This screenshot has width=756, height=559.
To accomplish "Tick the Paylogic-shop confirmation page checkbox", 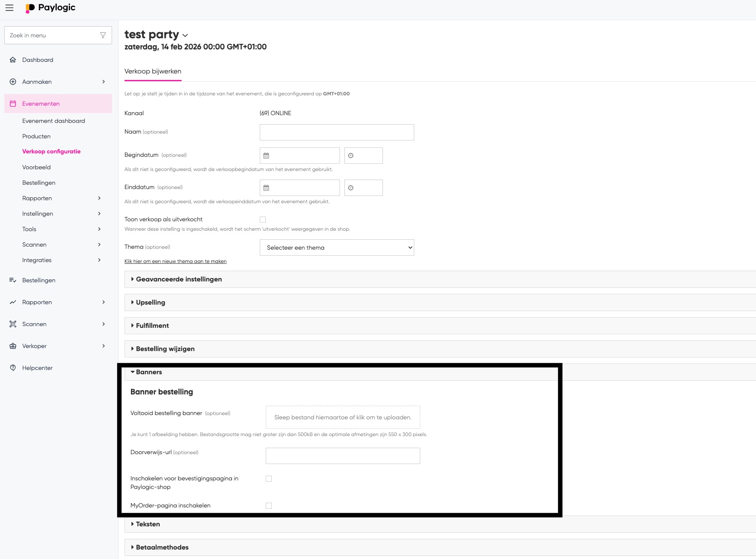I will coord(269,479).
